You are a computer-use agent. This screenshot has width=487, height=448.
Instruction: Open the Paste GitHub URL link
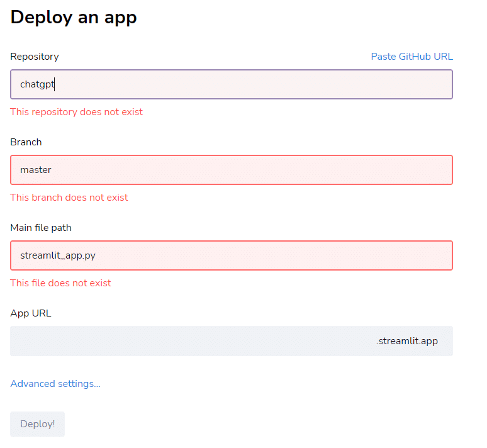pyautogui.click(x=412, y=57)
